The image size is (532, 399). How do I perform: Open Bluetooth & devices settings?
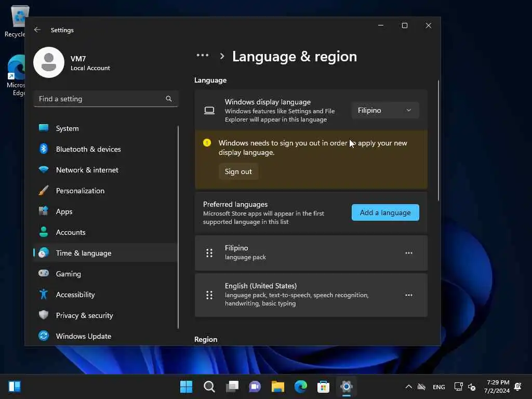[105, 149]
